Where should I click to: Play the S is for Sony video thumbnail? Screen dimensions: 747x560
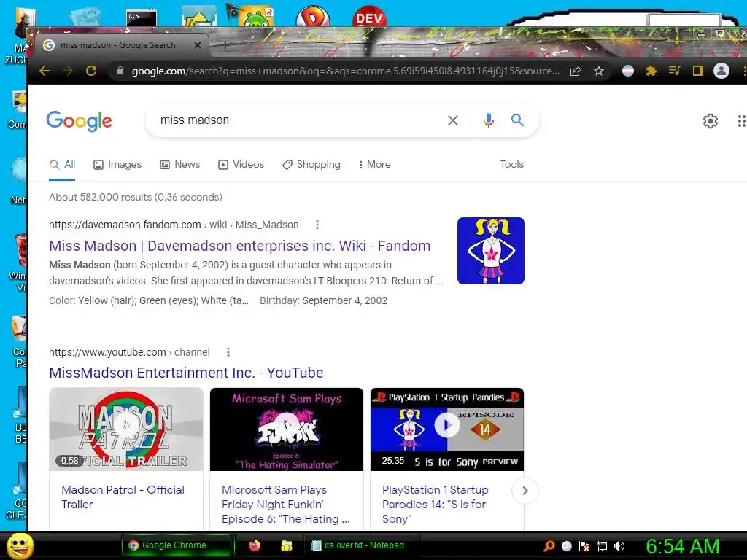pyautogui.click(x=447, y=429)
